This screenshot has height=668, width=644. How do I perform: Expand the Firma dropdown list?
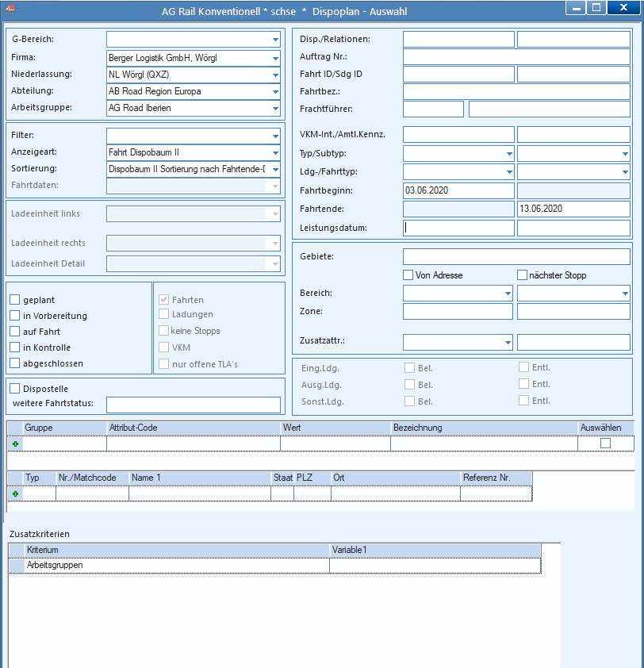tap(275, 58)
